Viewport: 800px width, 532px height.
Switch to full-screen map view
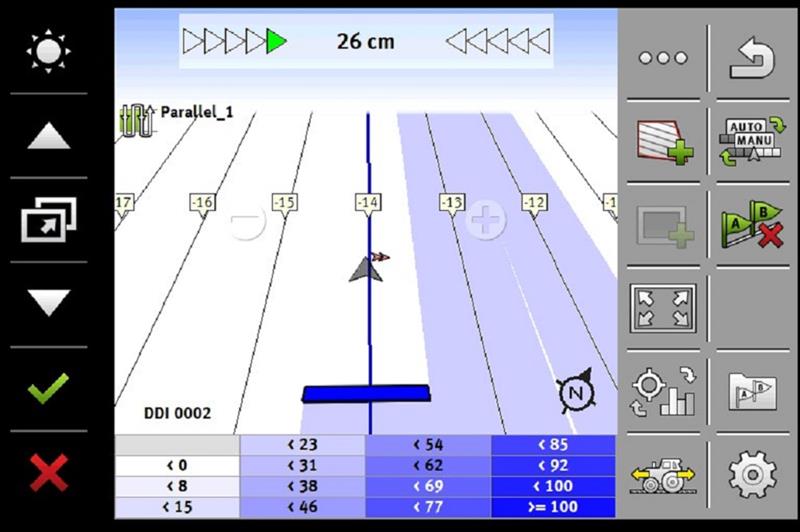663,308
